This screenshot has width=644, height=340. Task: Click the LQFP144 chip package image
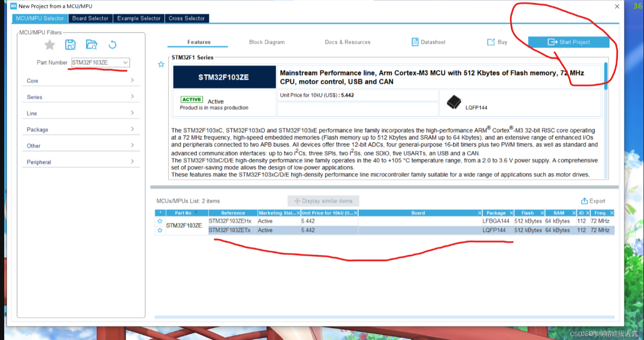[x=454, y=103]
